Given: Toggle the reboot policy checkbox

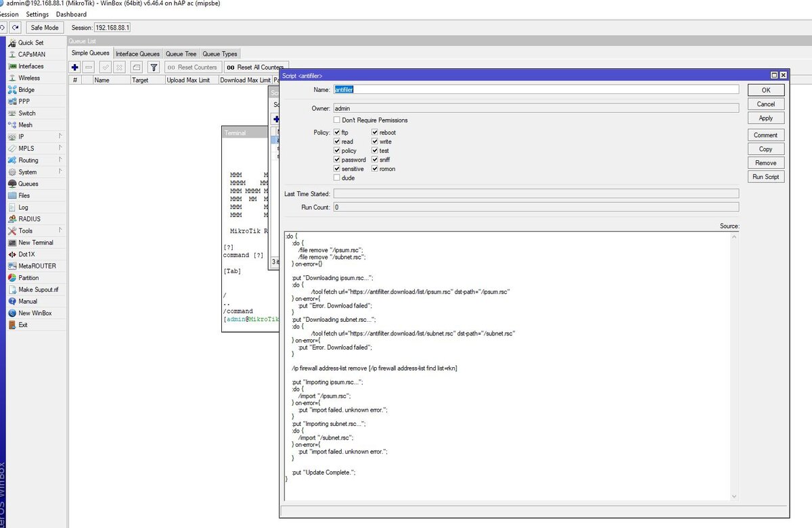Looking at the screenshot, I should click(x=375, y=133).
